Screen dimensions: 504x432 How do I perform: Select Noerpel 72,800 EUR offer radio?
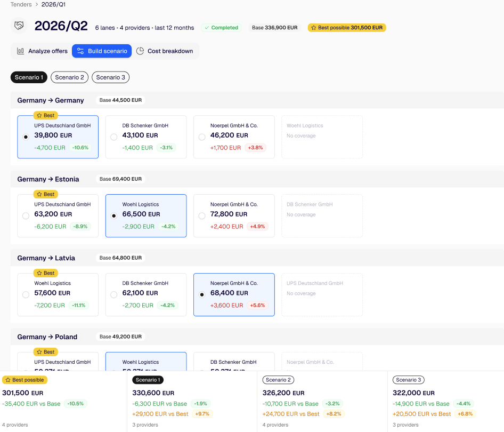(x=202, y=216)
